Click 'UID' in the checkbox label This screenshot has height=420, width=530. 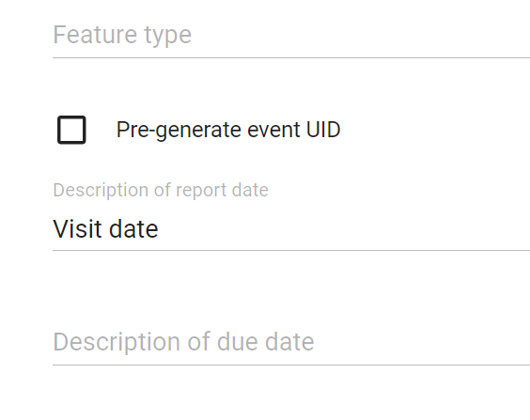(x=323, y=130)
